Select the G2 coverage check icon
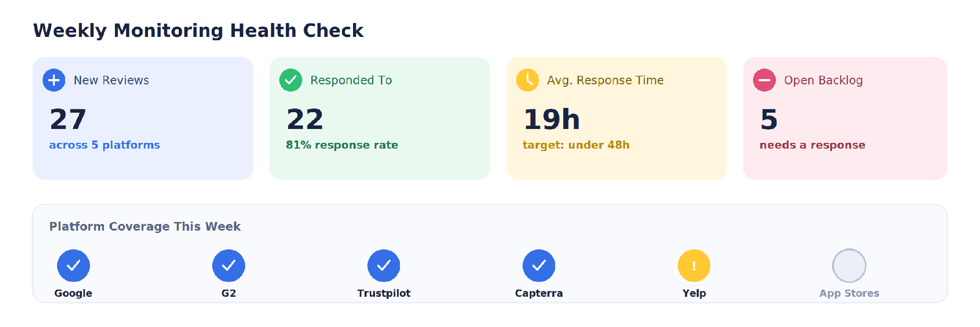This screenshot has width=980, height=327. click(228, 266)
